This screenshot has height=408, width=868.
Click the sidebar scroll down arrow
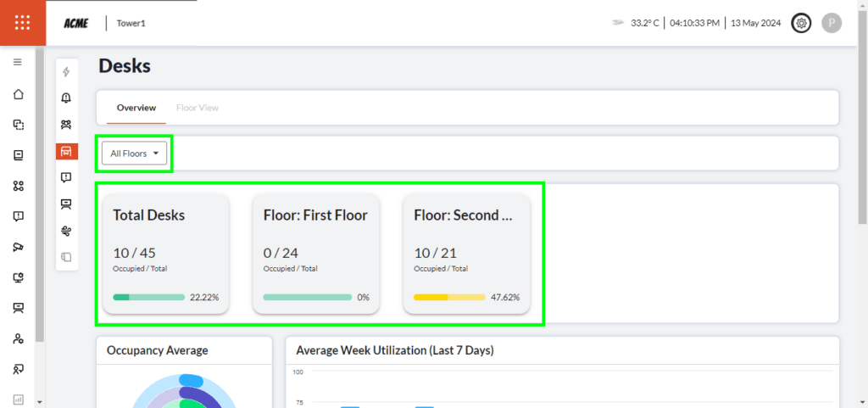(x=40, y=401)
